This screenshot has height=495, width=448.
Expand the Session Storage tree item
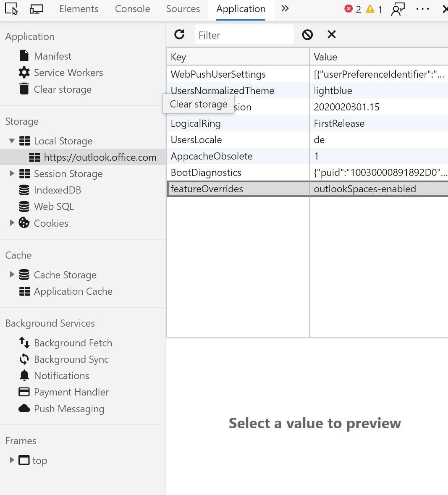(11, 173)
